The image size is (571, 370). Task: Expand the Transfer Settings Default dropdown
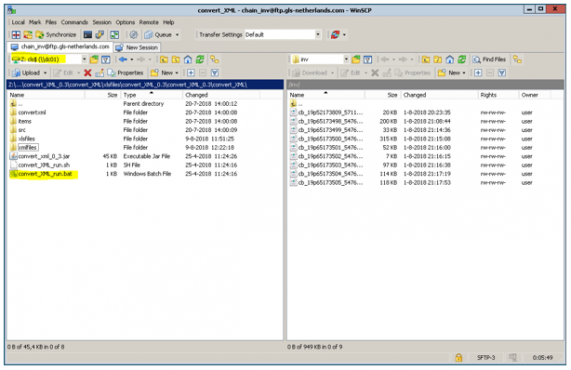pyautogui.click(x=318, y=35)
